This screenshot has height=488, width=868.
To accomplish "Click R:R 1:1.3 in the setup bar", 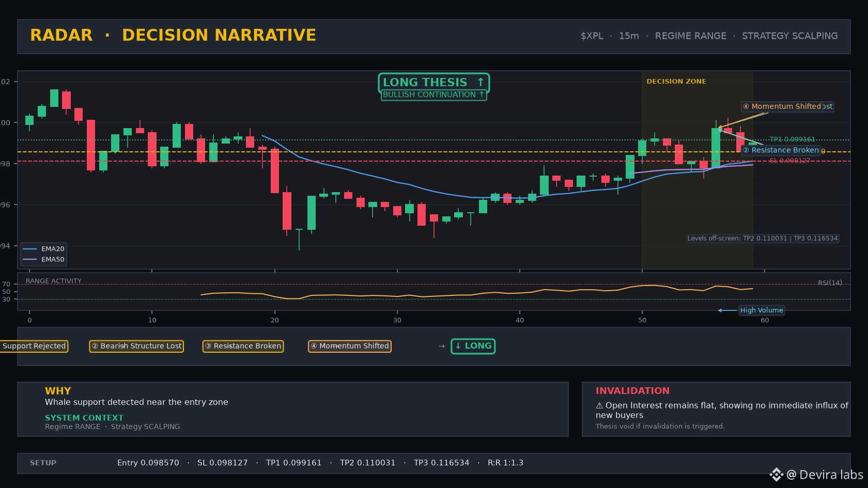I will tap(506, 463).
